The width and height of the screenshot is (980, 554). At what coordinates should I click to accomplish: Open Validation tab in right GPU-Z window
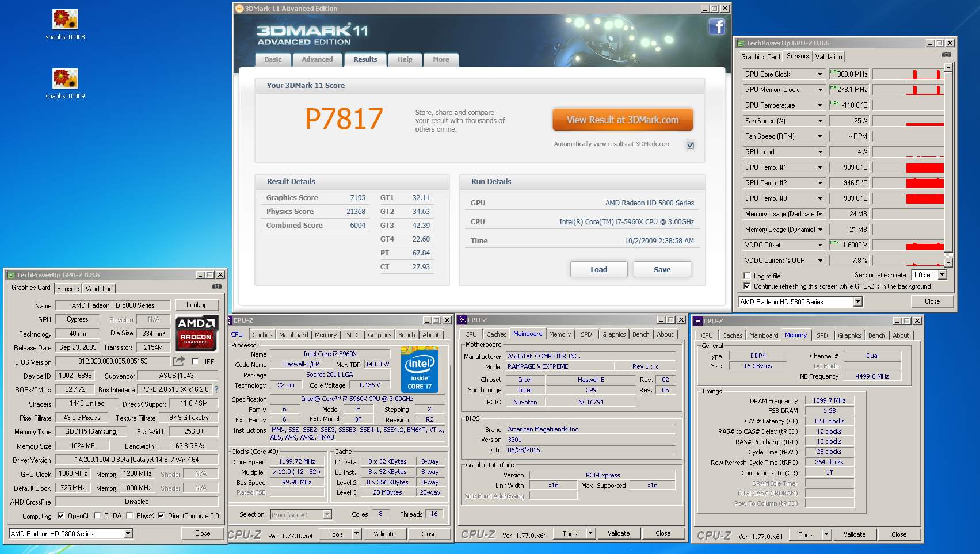(x=829, y=57)
